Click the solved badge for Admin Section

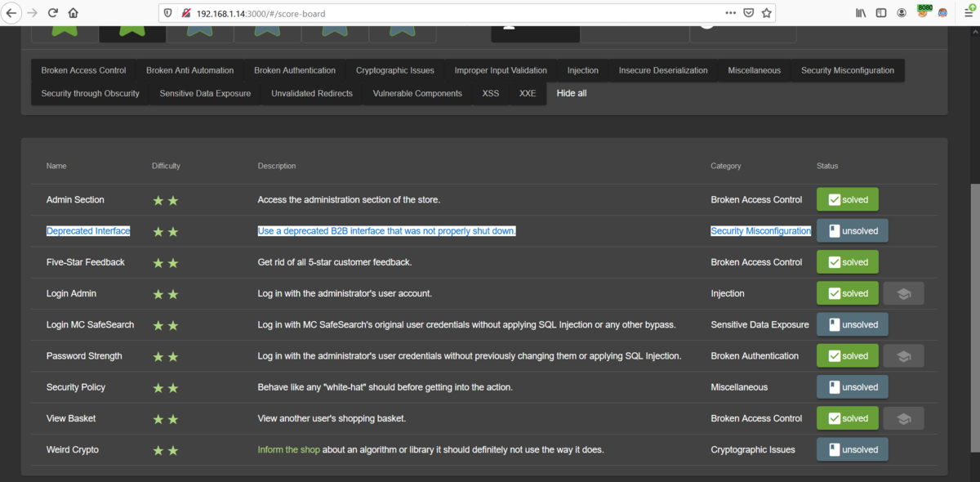tap(848, 199)
